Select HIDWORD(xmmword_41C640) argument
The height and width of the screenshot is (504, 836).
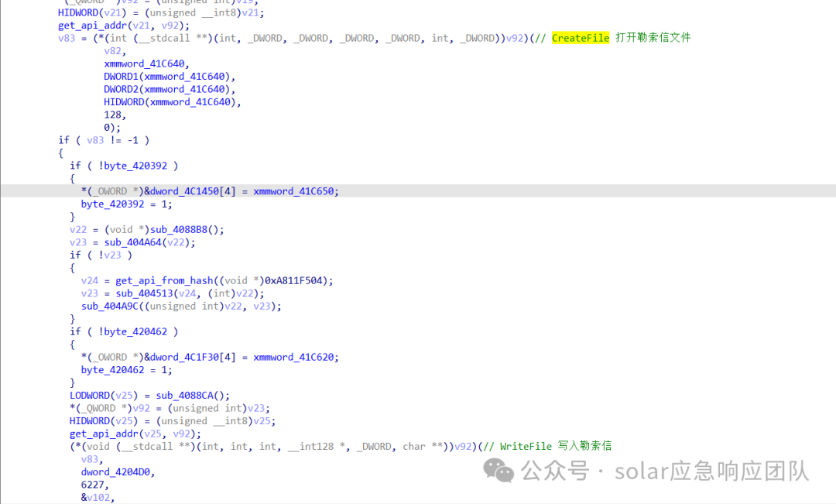pyautogui.click(x=170, y=102)
